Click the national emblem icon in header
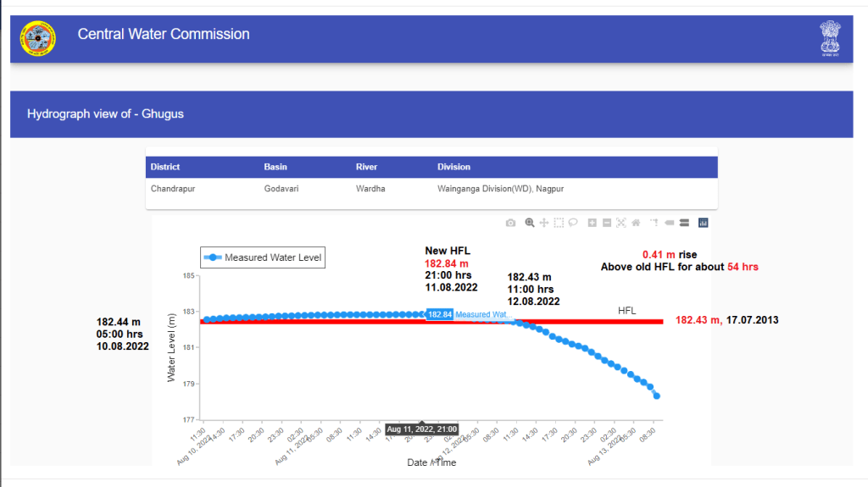This screenshot has height=487, width=868. tap(829, 39)
